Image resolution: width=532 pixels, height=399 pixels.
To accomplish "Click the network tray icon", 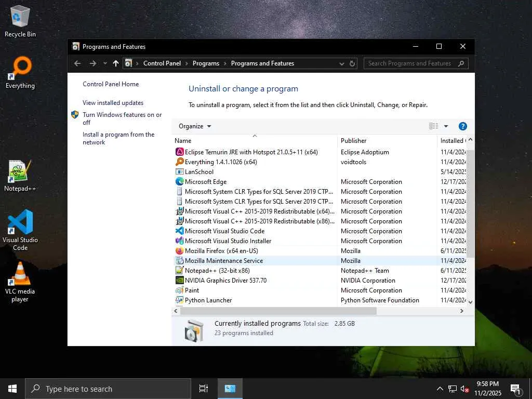I will point(453,389).
